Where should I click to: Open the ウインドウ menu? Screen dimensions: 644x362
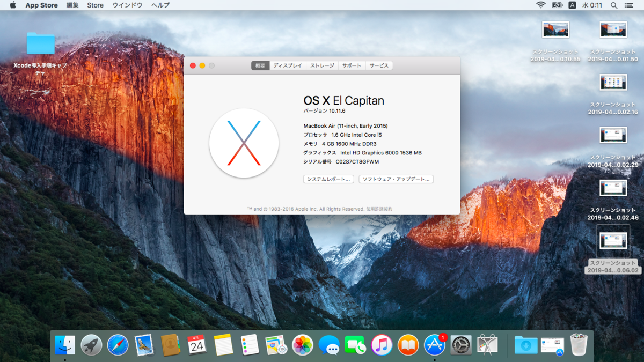[x=127, y=5]
